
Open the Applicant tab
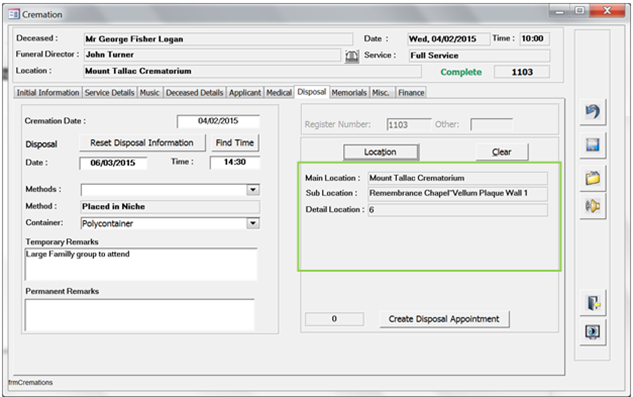pos(245,92)
